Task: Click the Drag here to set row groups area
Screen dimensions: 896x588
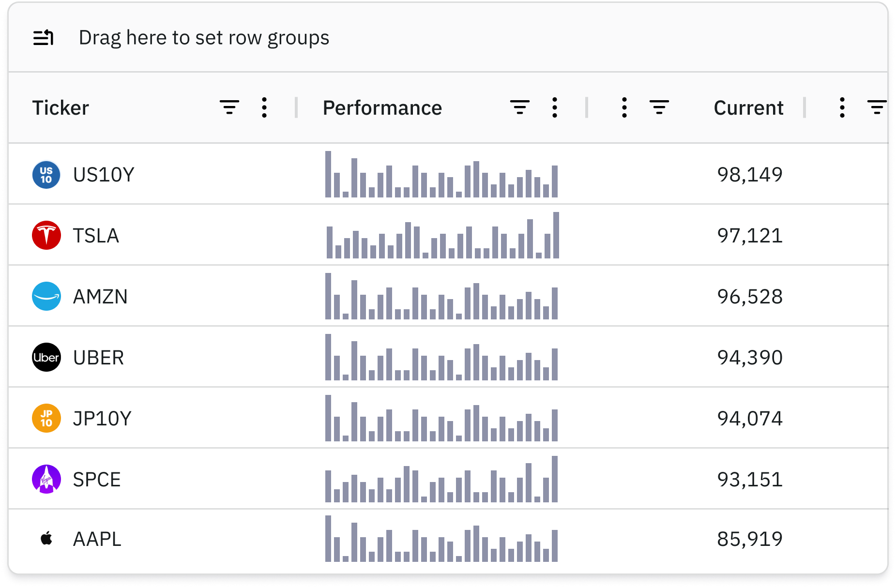Action: tap(204, 38)
